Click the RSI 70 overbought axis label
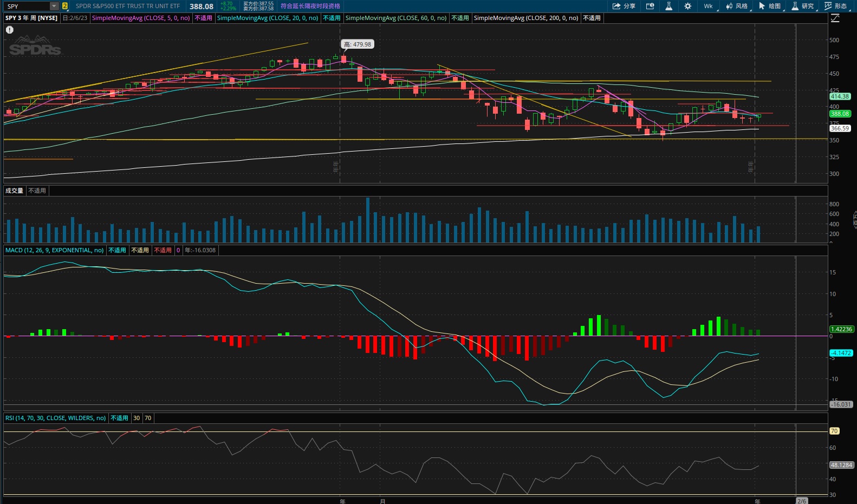The width and height of the screenshot is (857, 504). pos(834,431)
